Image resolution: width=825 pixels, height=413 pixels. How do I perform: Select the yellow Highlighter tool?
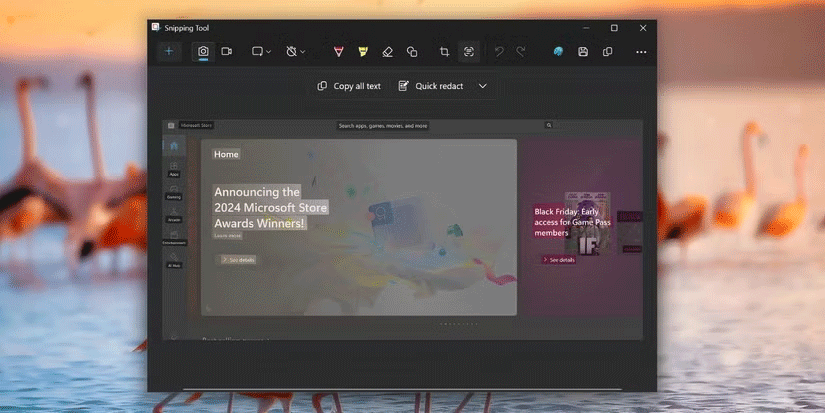[x=362, y=52]
